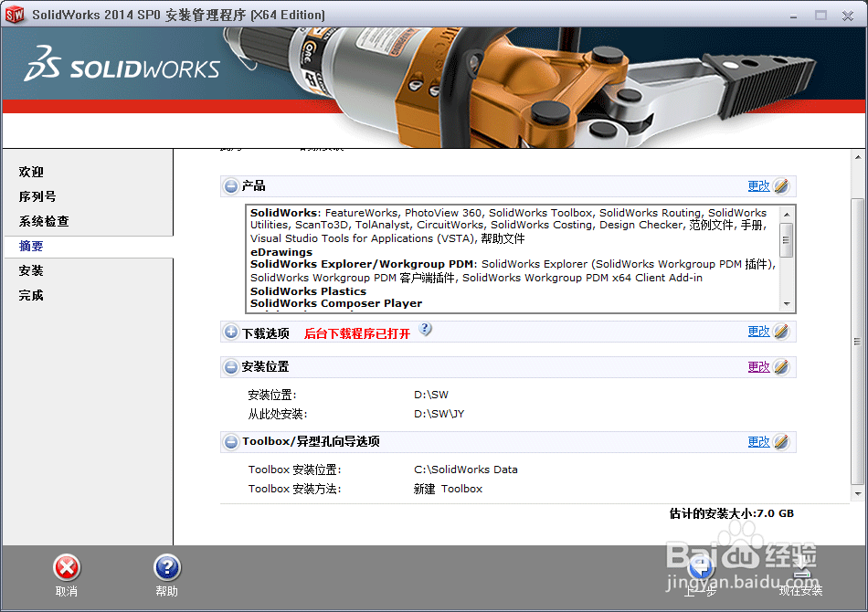The width and height of the screenshot is (868, 612).
Task: Click the pencil edit icon beside 安装位置
Action: point(780,367)
